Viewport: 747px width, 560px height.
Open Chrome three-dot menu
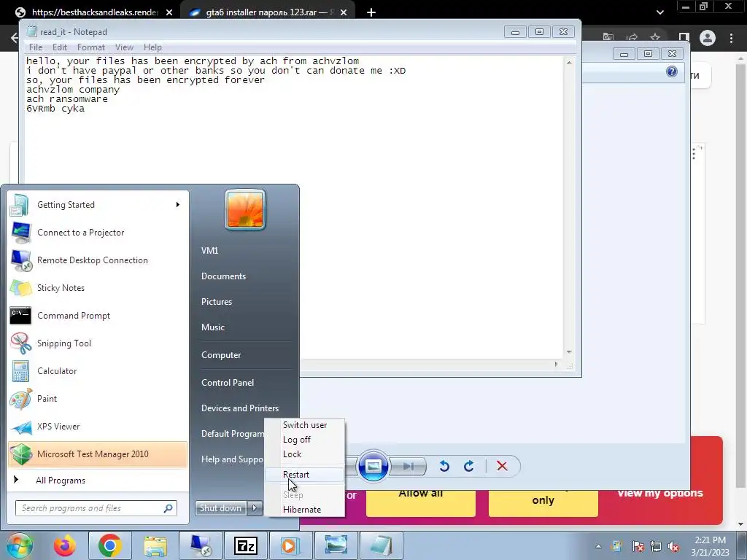coord(731,38)
